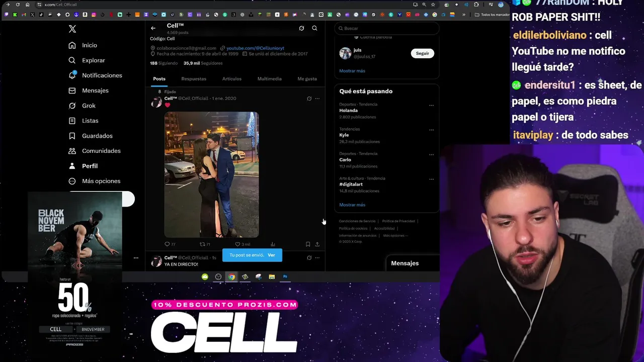644x362 pixels.
Task: Expand Más opciones in the sidebar
Action: 95,181
